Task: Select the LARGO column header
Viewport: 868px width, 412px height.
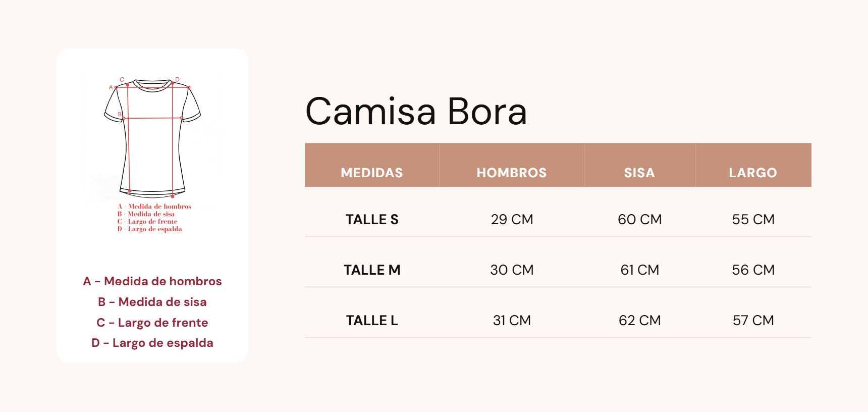Action: (753, 173)
